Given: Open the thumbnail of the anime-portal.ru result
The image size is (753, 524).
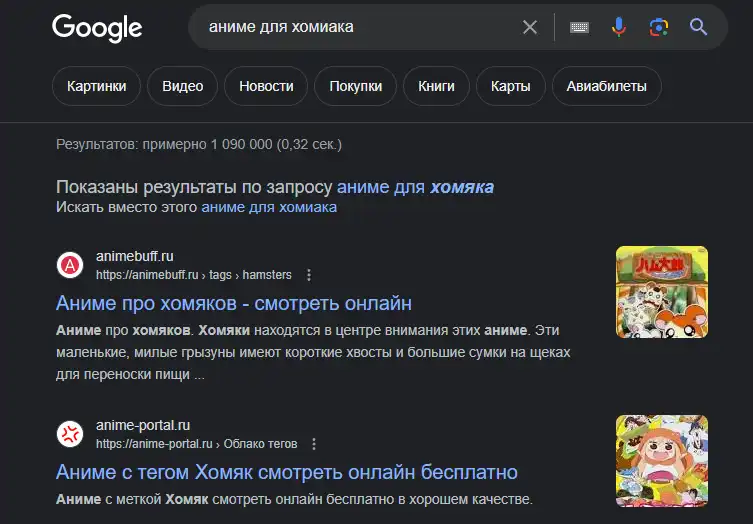Looking at the screenshot, I should coord(662,461).
